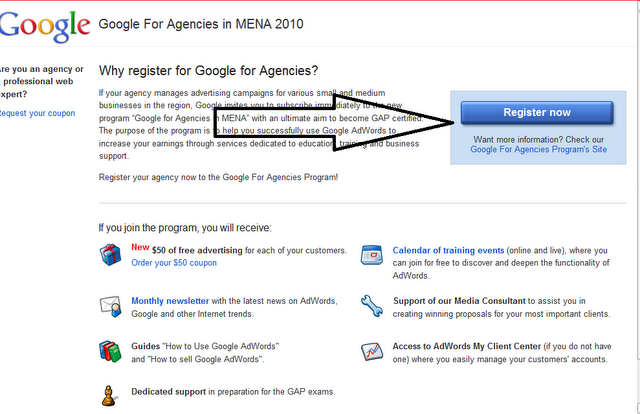Follow the Request your coupon link
This screenshot has height=414, width=640.
point(37,113)
